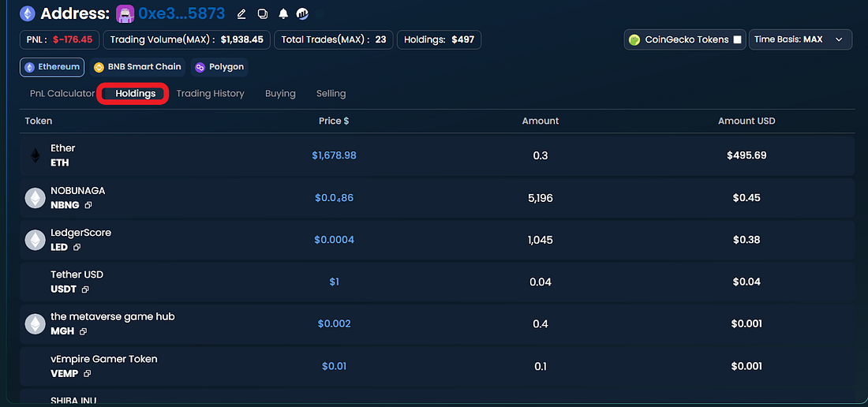Copy the wallet address with the copy icon
This screenshot has width=868, height=407.
[x=263, y=14]
